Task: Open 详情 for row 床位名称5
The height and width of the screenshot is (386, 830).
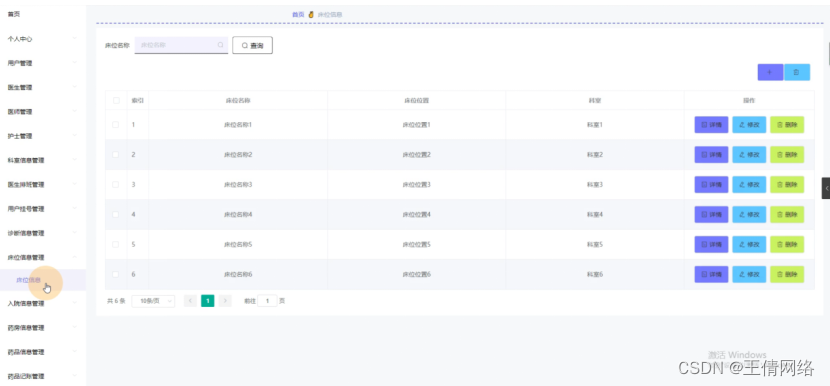Action: pos(711,244)
